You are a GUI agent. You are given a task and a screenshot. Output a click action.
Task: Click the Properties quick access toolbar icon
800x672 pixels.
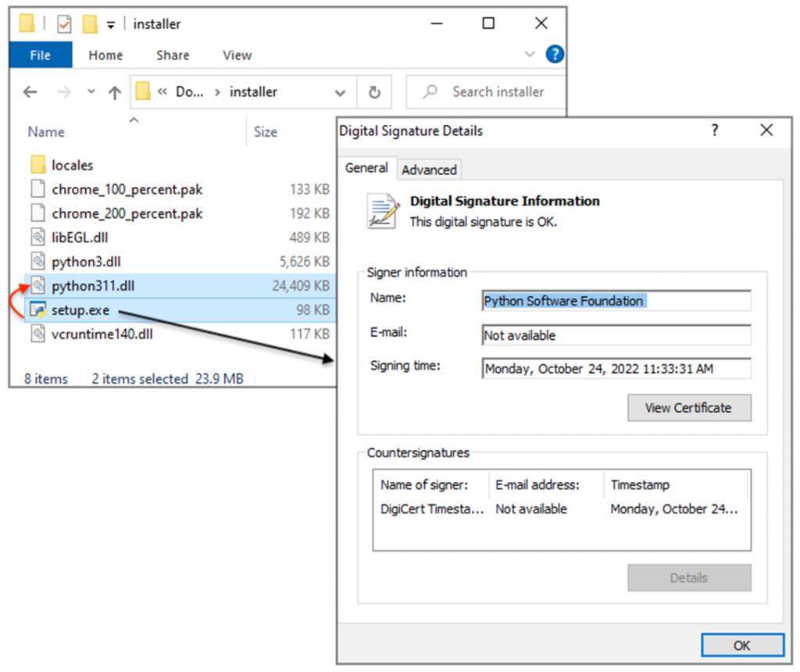[x=64, y=24]
